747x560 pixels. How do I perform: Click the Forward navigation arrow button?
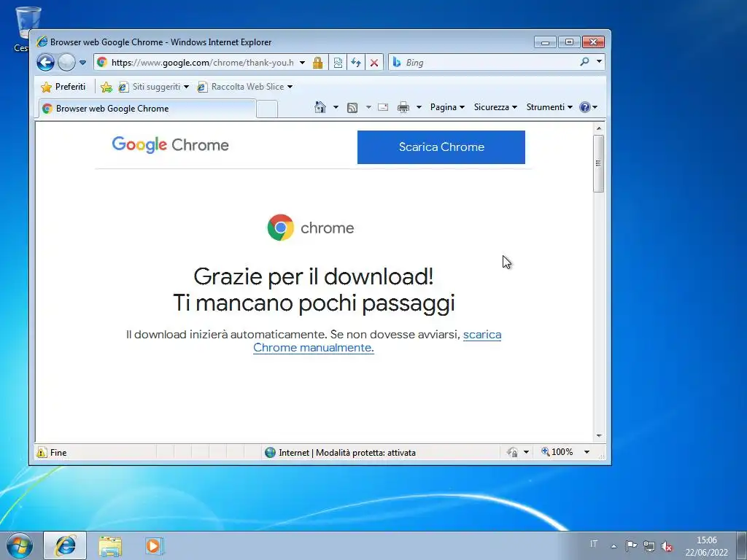pyautogui.click(x=66, y=63)
